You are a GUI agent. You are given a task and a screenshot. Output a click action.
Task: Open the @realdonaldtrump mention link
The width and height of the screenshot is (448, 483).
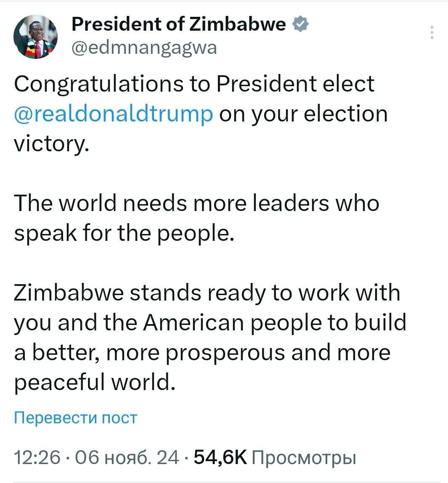point(114,114)
